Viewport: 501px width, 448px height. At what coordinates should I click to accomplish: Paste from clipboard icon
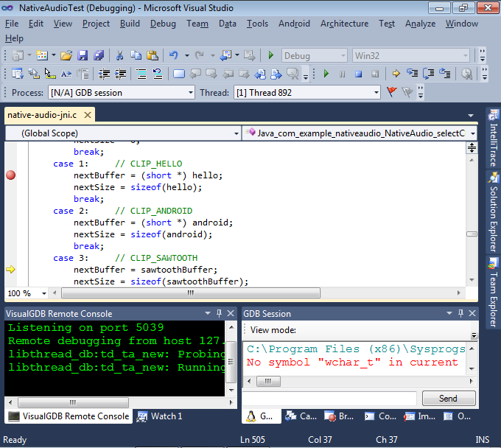coord(153,55)
